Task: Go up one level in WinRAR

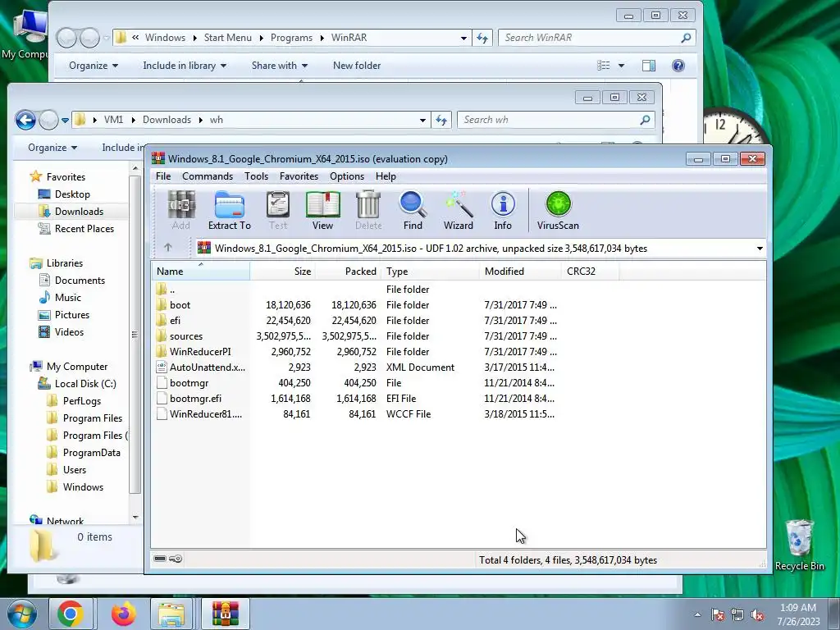Action: pos(167,248)
